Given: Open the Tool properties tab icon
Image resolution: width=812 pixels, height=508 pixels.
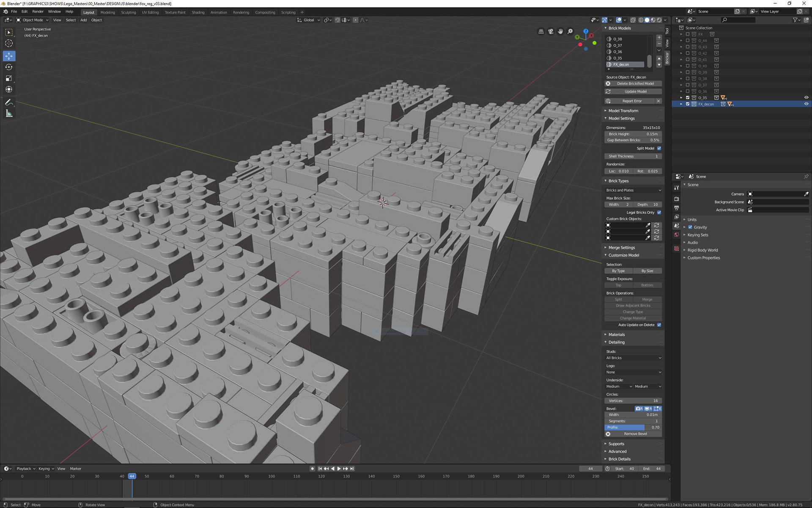Looking at the screenshot, I should (x=676, y=188).
